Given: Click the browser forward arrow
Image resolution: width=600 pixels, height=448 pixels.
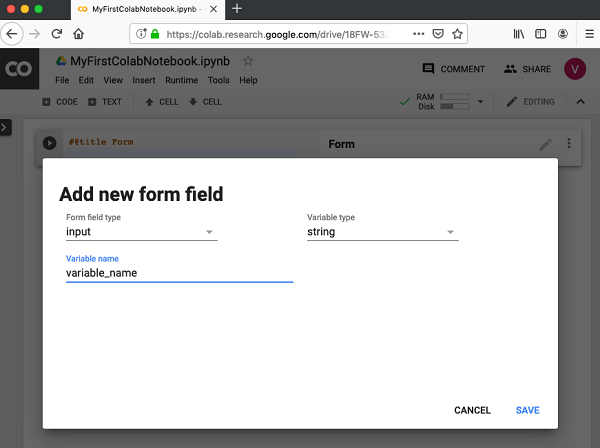Looking at the screenshot, I should point(34,34).
